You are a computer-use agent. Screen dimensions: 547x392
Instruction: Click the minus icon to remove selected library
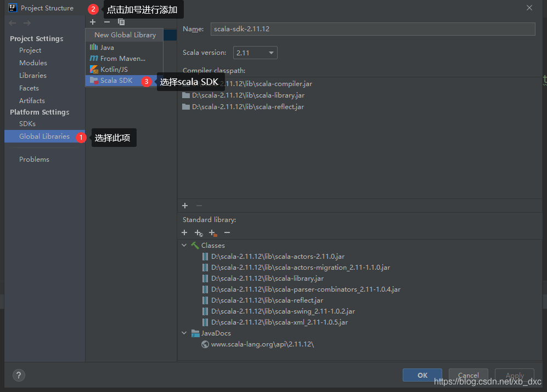(x=107, y=22)
